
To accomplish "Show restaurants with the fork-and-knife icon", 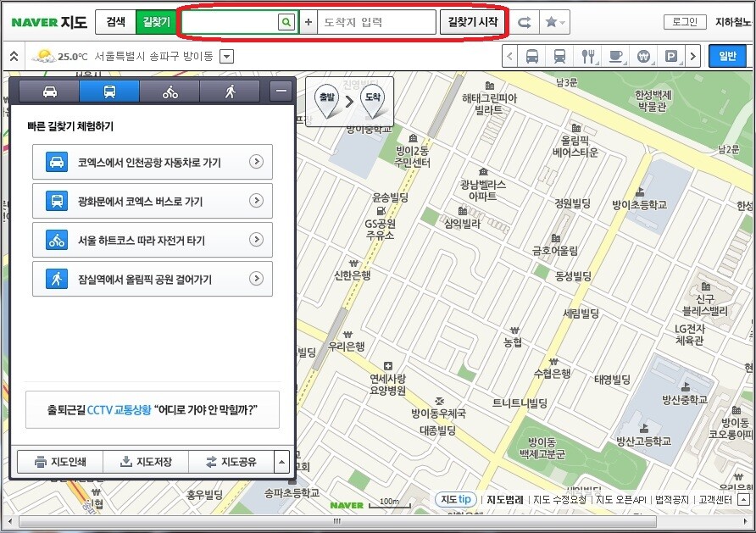I will [x=588, y=57].
